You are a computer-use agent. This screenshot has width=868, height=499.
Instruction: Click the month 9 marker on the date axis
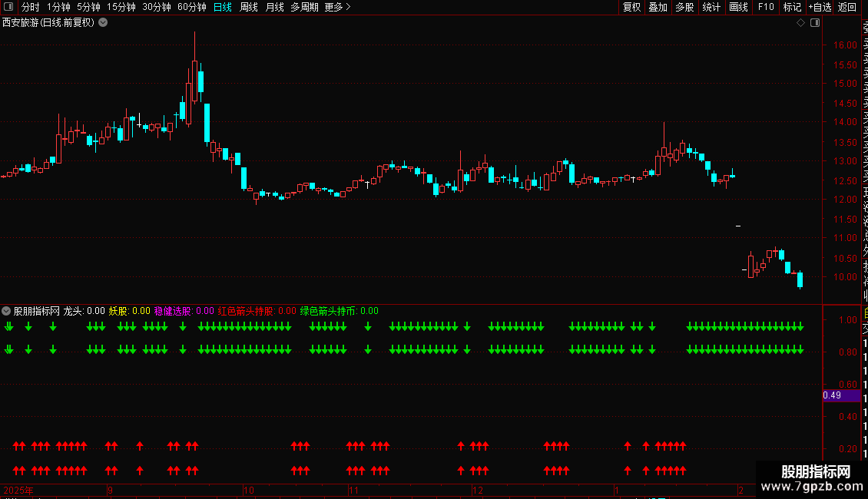110,490
